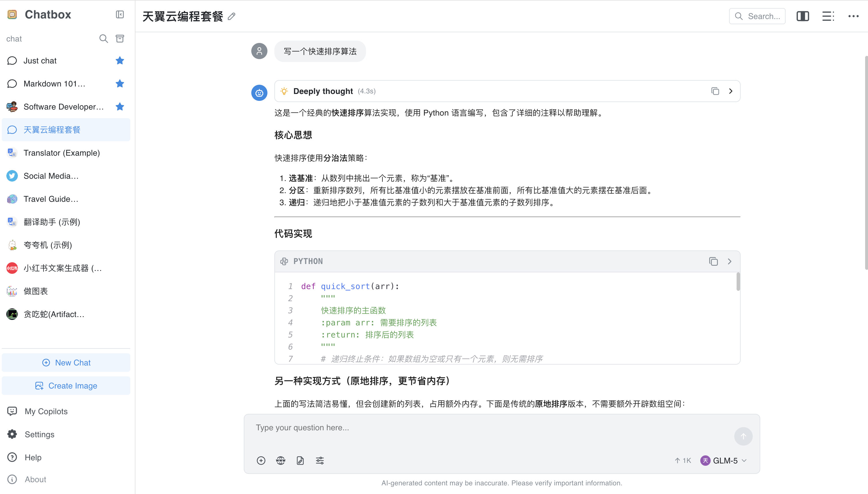Viewport: 868px width, 494px height.
Task: Click the question input text field
Action: click(488, 428)
